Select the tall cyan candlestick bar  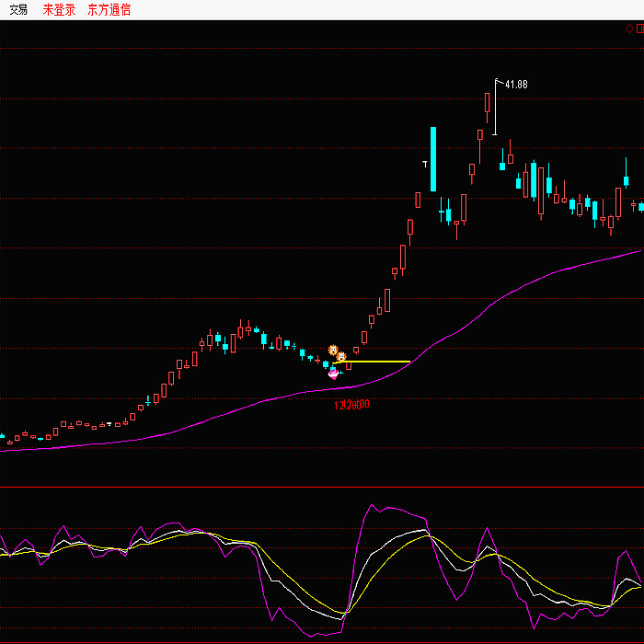pyautogui.click(x=433, y=159)
